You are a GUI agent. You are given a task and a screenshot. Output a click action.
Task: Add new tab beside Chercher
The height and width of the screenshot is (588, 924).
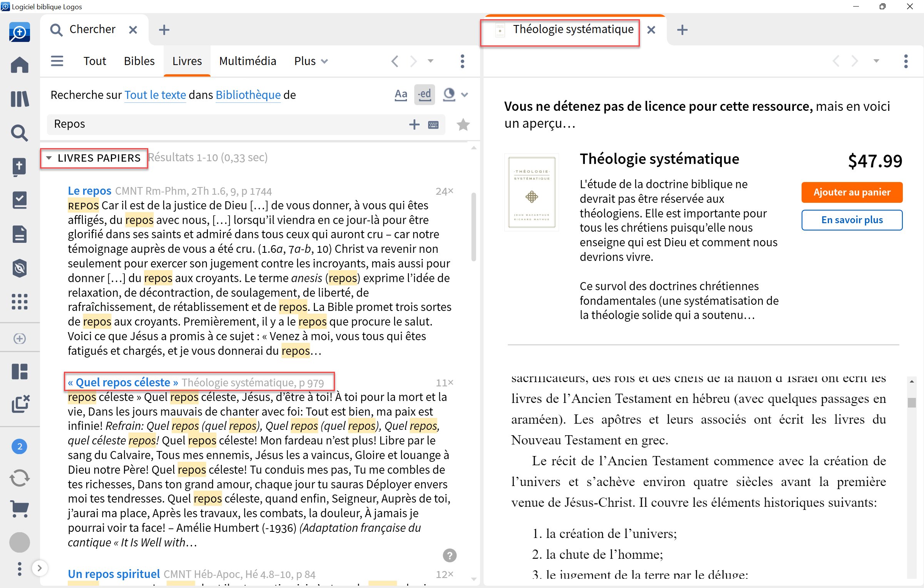coord(164,30)
